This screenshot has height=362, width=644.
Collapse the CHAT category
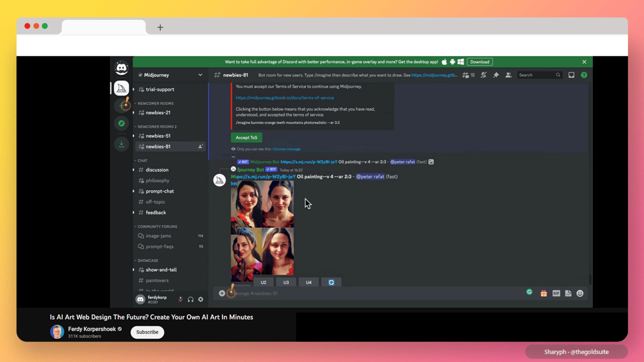pos(141,160)
